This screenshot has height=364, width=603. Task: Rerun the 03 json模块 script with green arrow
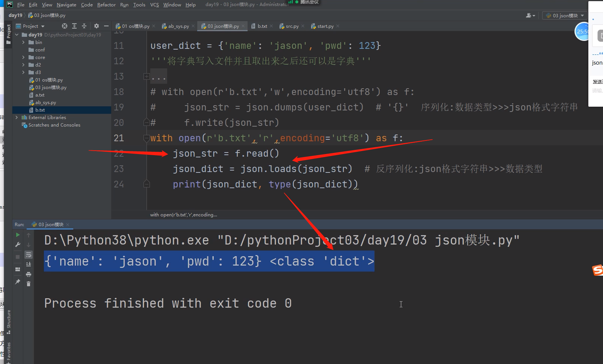pyautogui.click(x=18, y=235)
